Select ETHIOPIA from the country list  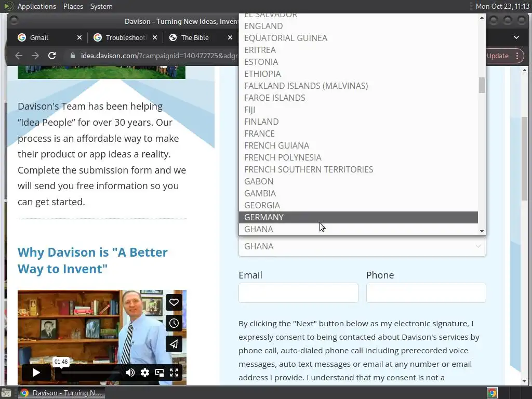click(x=358, y=74)
